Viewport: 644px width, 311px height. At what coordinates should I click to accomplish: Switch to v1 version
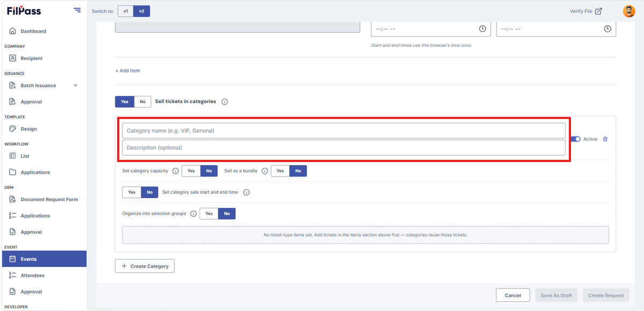(126, 11)
